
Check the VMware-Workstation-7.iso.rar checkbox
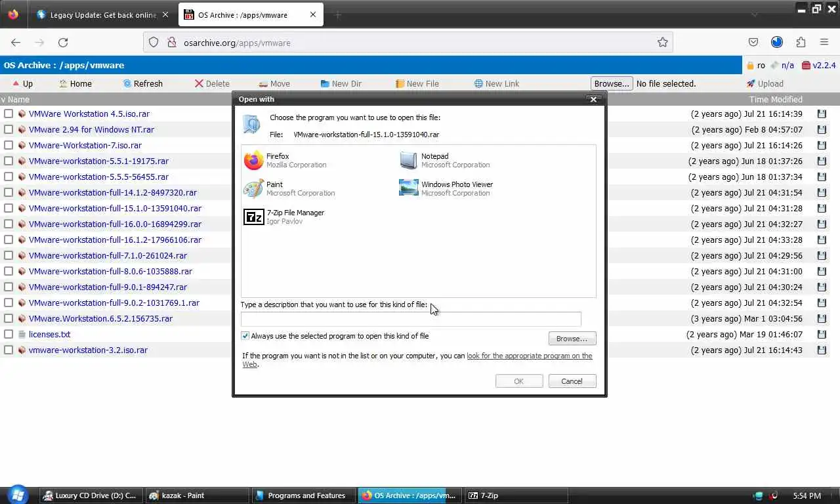pos(9,145)
